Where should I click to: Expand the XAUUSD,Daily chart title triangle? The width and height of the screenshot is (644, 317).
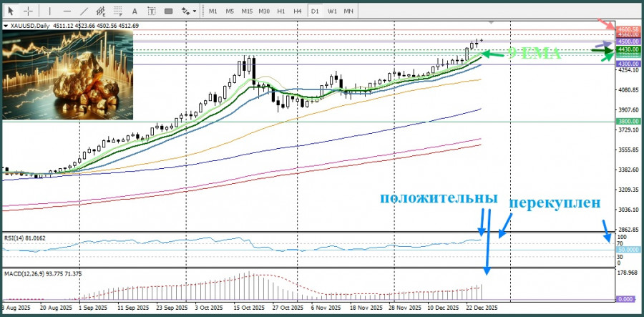pos(6,26)
